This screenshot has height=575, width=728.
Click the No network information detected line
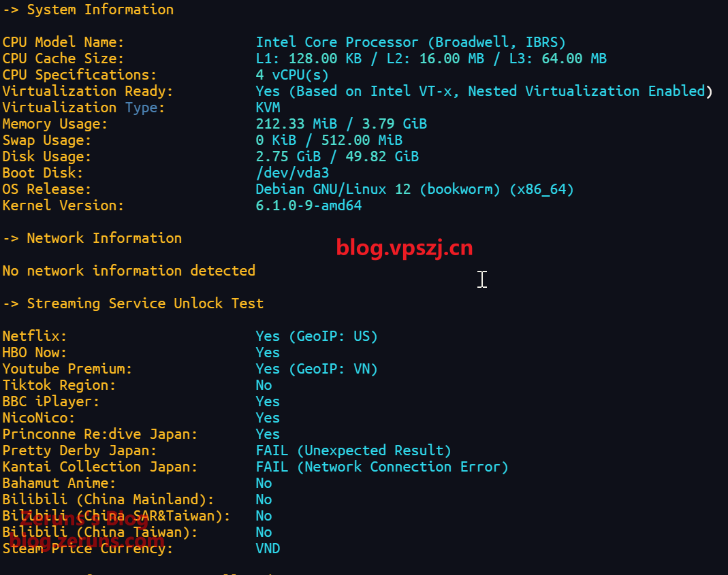pos(129,271)
